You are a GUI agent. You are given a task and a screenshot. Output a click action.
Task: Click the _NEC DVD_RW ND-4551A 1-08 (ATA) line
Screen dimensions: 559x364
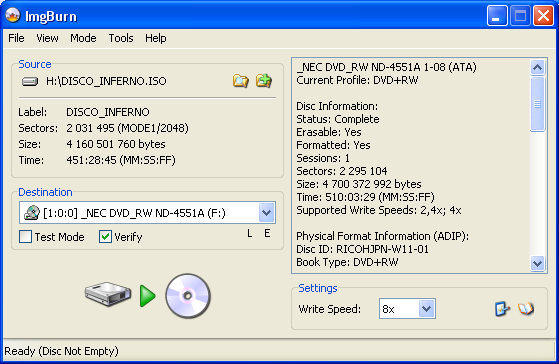pos(386,67)
